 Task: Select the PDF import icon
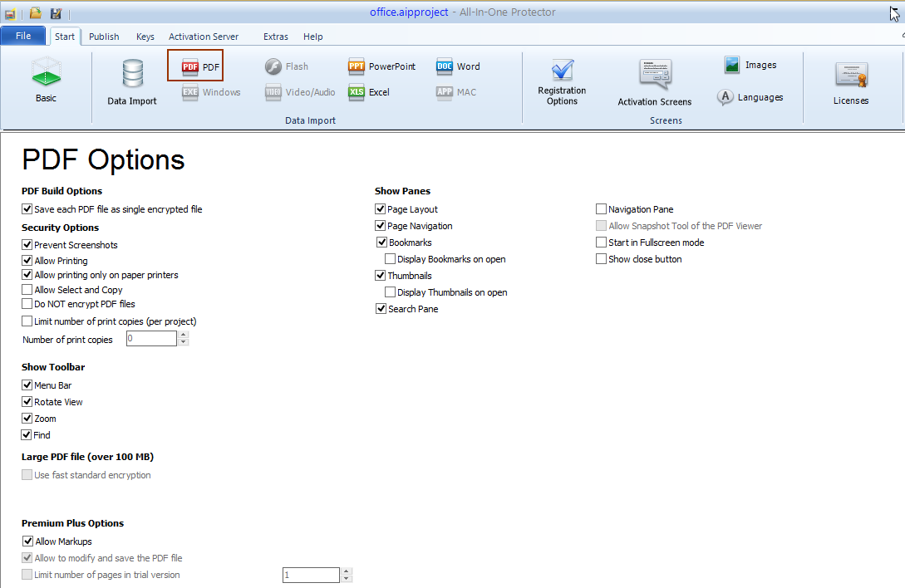pyautogui.click(x=189, y=67)
